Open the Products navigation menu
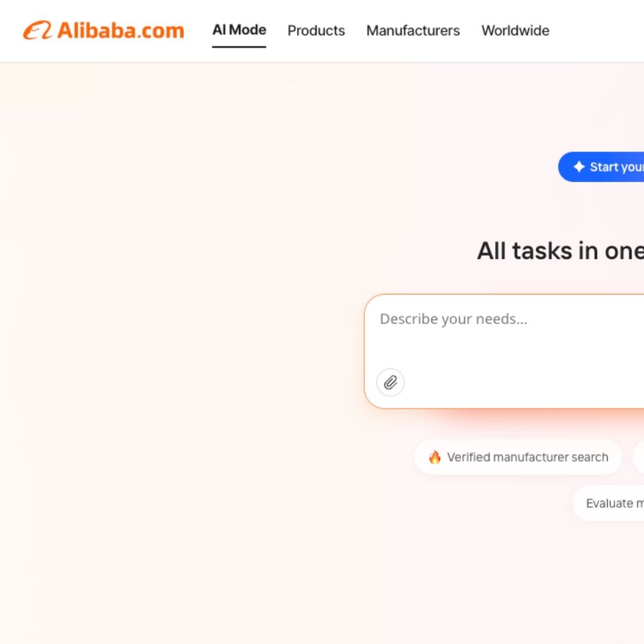Screen dimensions: 644x644 click(x=316, y=31)
